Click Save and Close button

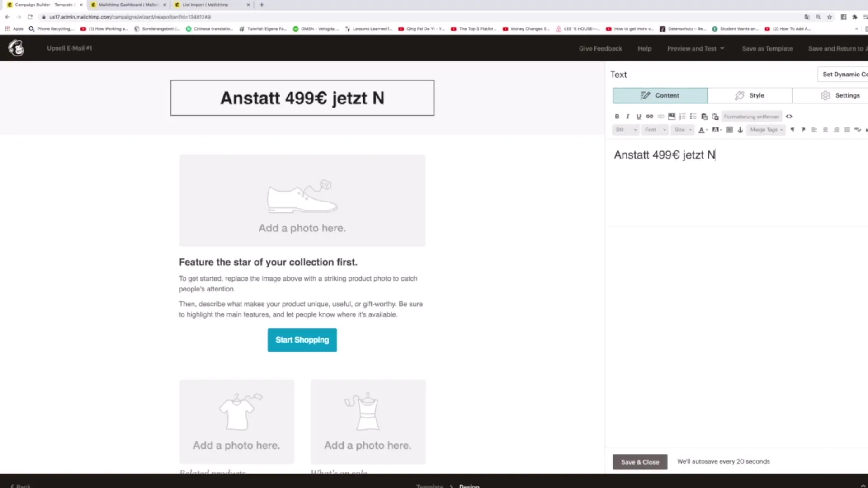[639, 461]
